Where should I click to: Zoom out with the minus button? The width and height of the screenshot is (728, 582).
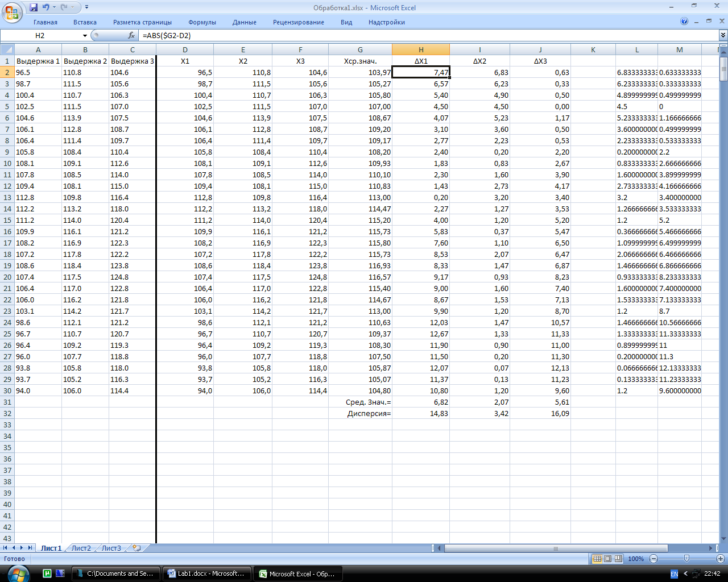653,559
